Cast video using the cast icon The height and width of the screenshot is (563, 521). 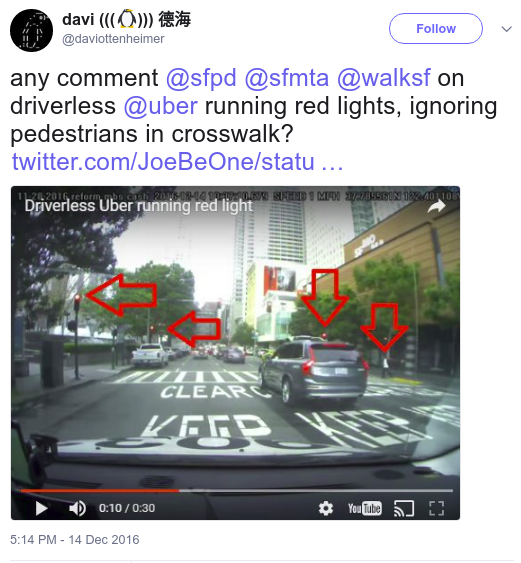pyautogui.click(x=404, y=508)
